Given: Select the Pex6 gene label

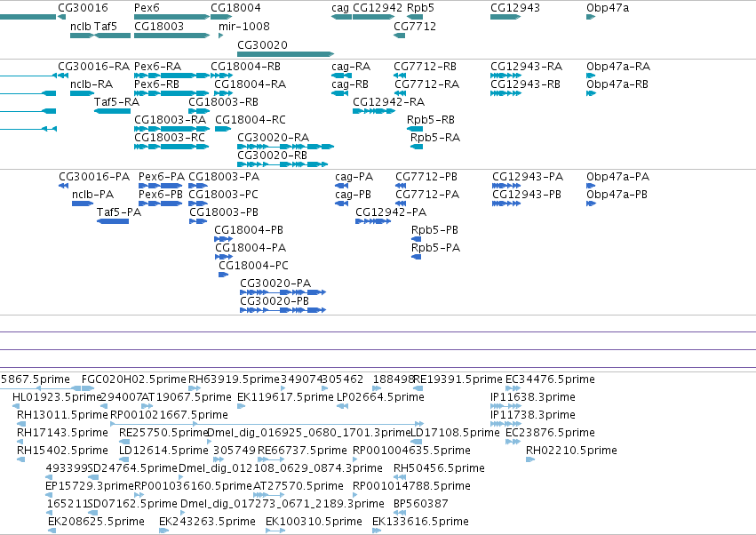Looking at the screenshot, I should click(147, 8).
